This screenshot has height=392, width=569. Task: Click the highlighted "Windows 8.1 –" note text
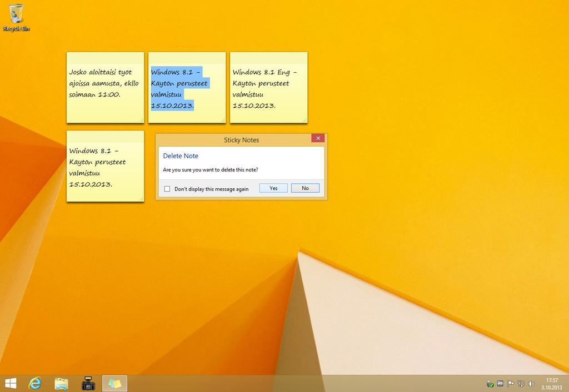[x=176, y=72]
